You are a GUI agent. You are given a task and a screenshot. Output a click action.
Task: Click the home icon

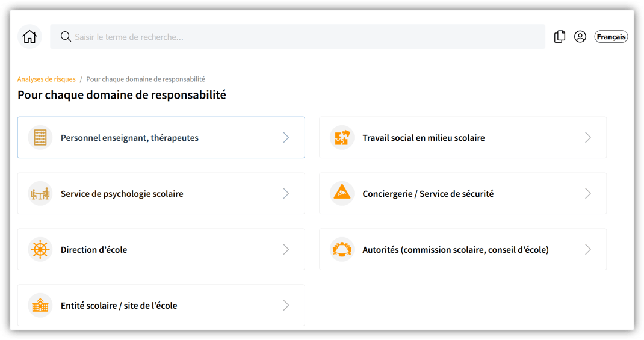click(29, 37)
